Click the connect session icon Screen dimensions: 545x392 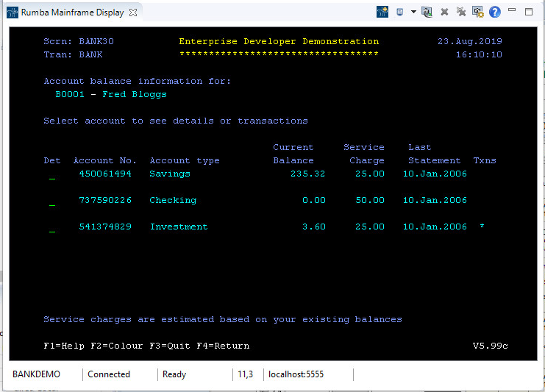[427, 12]
